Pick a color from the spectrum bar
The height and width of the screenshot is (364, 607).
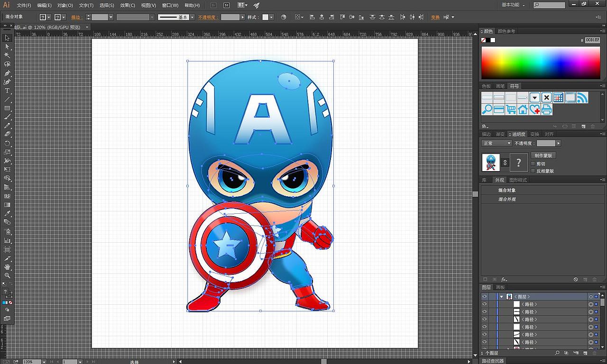pyautogui.click(x=541, y=63)
